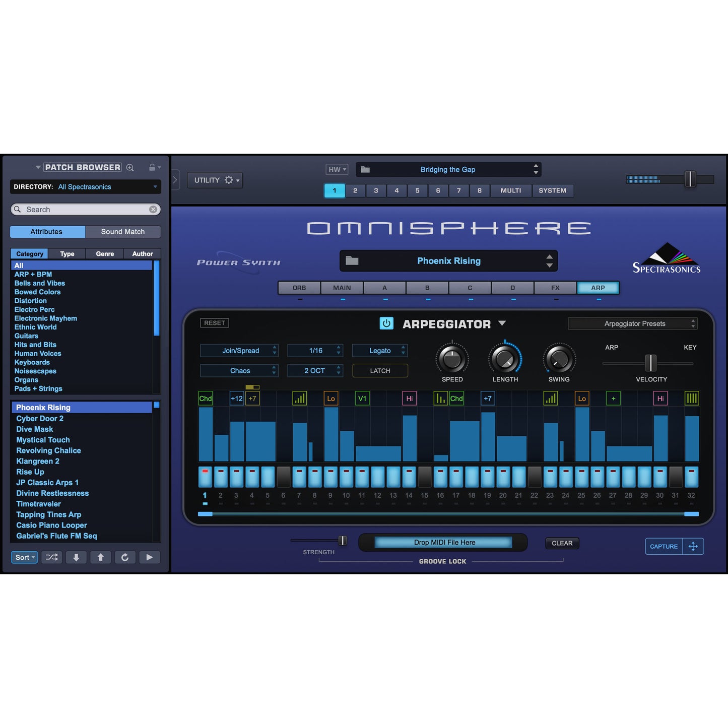The height and width of the screenshot is (728, 728).
Task: Shuffle patches with the random patch icon
Action: click(x=51, y=557)
